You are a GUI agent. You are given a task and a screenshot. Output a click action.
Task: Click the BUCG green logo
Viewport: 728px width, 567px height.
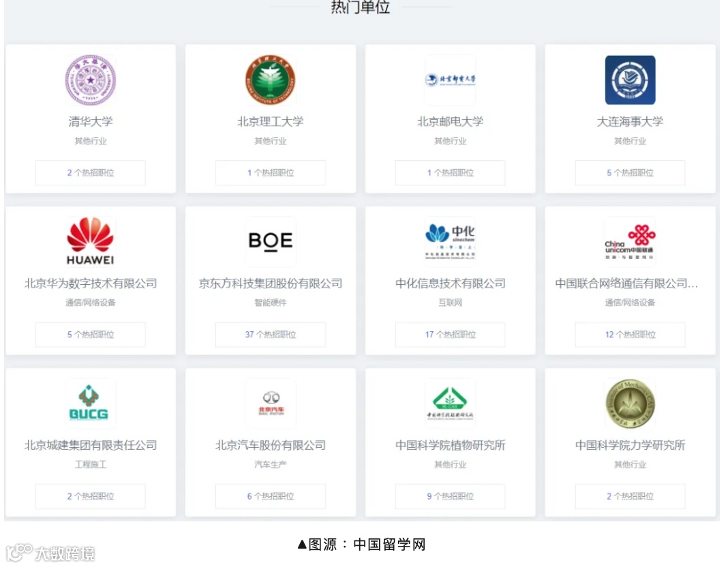point(89,403)
